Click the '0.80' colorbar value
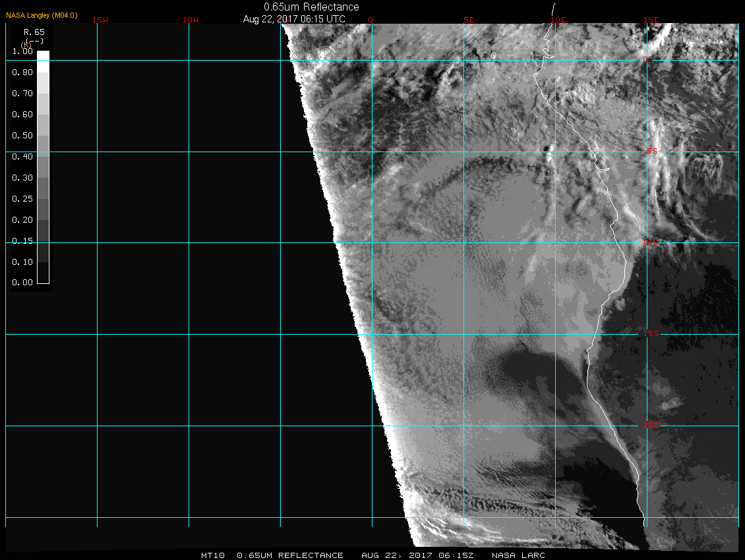The height and width of the screenshot is (560, 745). coord(22,72)
